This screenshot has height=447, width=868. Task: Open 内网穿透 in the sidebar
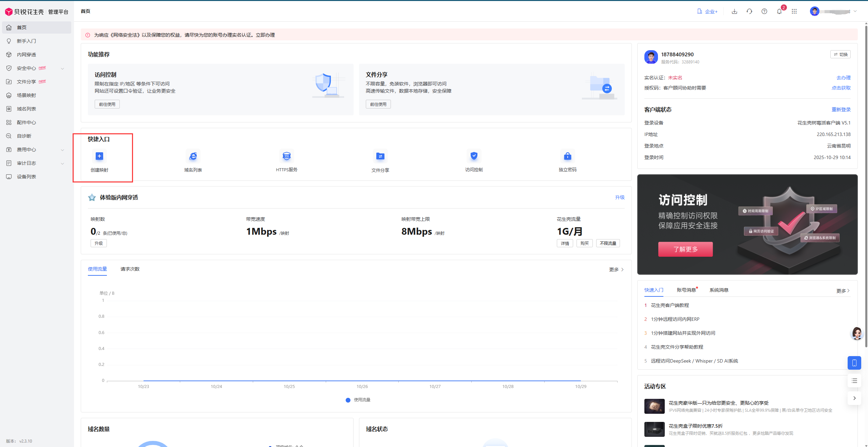tap(26, 55)
